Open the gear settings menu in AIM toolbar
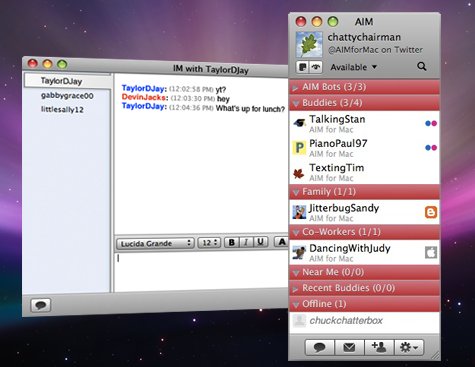This screenshot has width=475, height=367. coord(409,348)
